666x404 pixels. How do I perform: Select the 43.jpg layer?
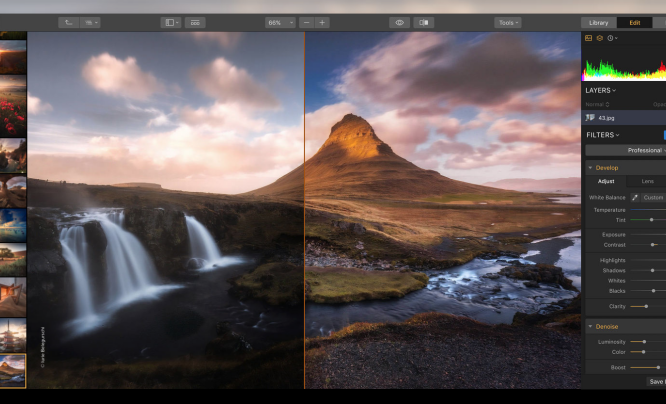[624, 118]
